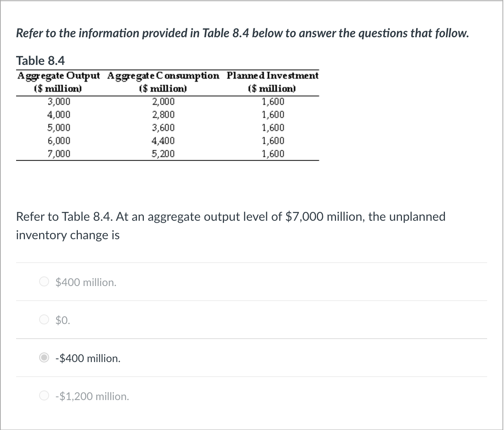Click the Aggregate Output column header
The height and width of the screenshot is (430, 504).
[x=59, y=76]
